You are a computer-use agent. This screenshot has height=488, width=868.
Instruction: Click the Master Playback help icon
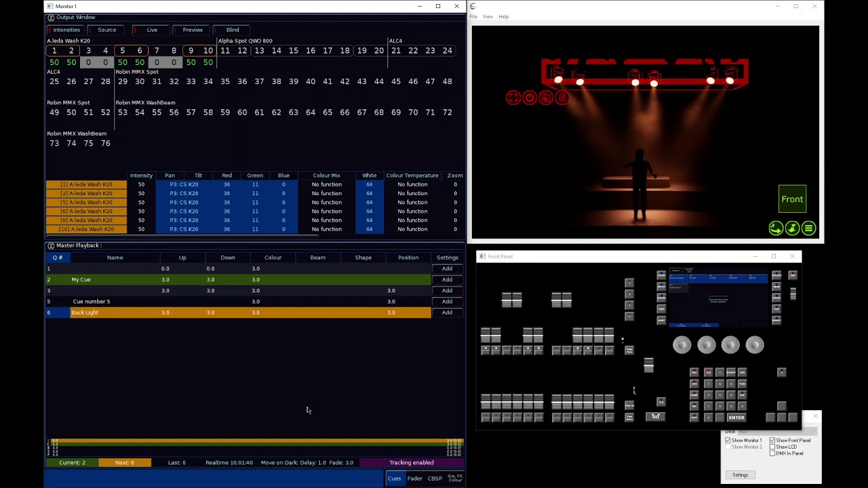click(x=51, y=245)
